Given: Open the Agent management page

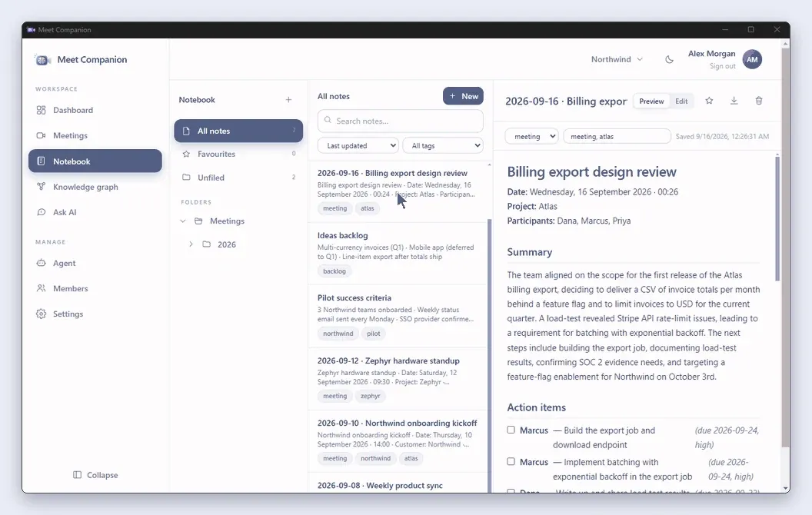Looking at the screenshot, I should 95,263.
